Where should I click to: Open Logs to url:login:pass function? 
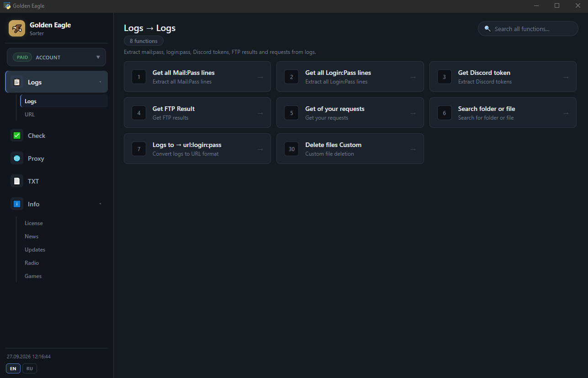pos(197,149)
